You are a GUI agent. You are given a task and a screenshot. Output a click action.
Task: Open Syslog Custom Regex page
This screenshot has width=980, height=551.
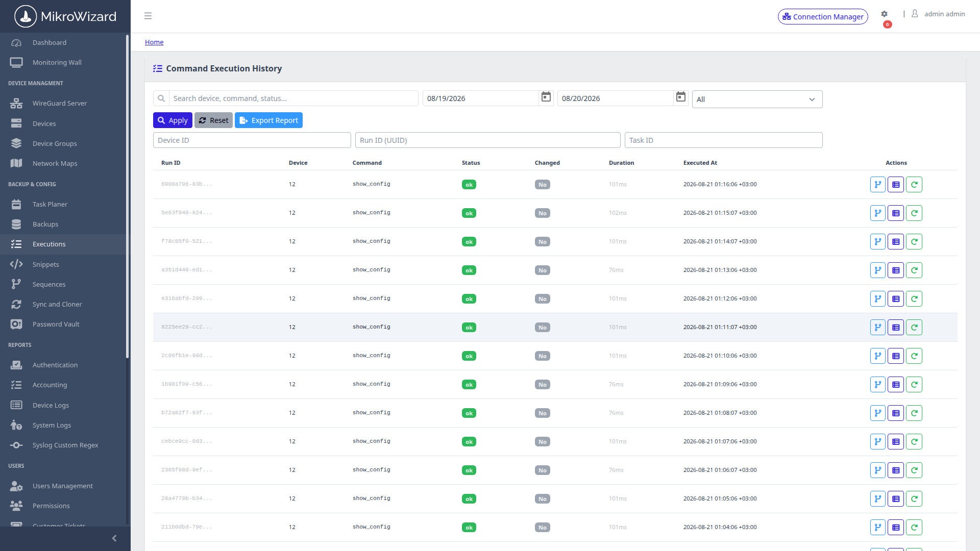click(x=63, y=445)
